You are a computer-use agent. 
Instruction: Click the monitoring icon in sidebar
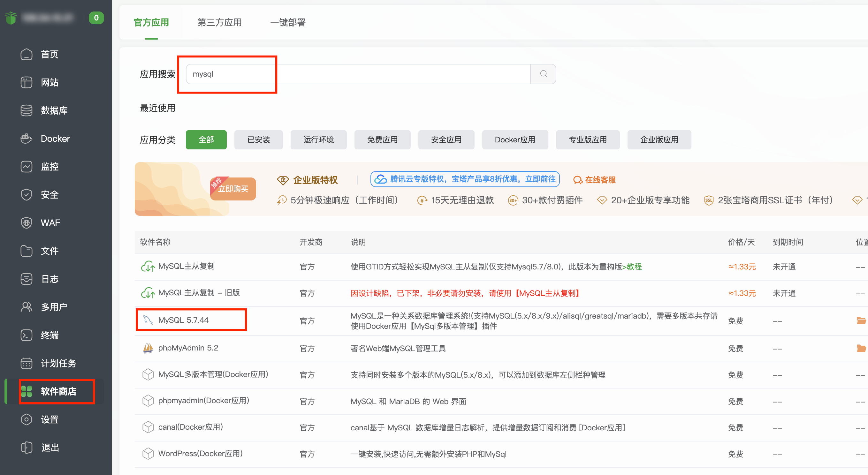tap(26, 167)
